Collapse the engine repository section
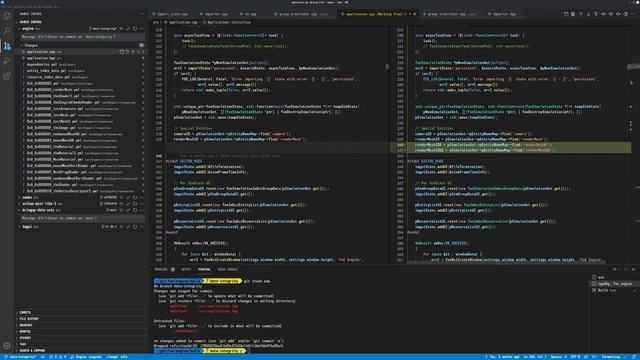 tap(20, 29)
